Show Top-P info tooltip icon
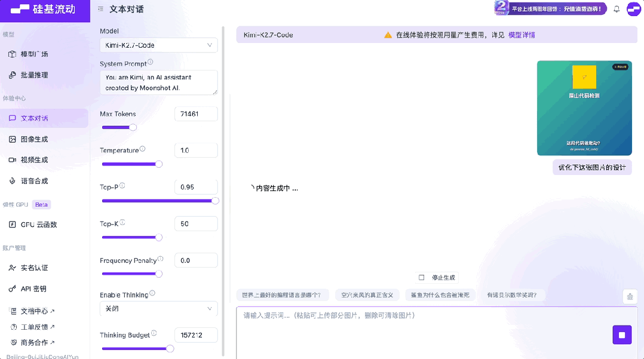The height and width of the screenshot is (359, 644). click(x=122, y=186)
